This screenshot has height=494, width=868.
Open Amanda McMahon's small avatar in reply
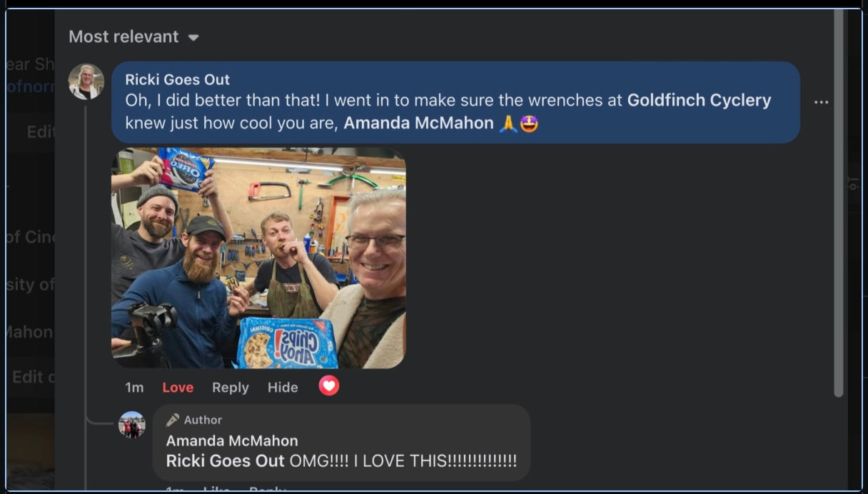point(132,425)
